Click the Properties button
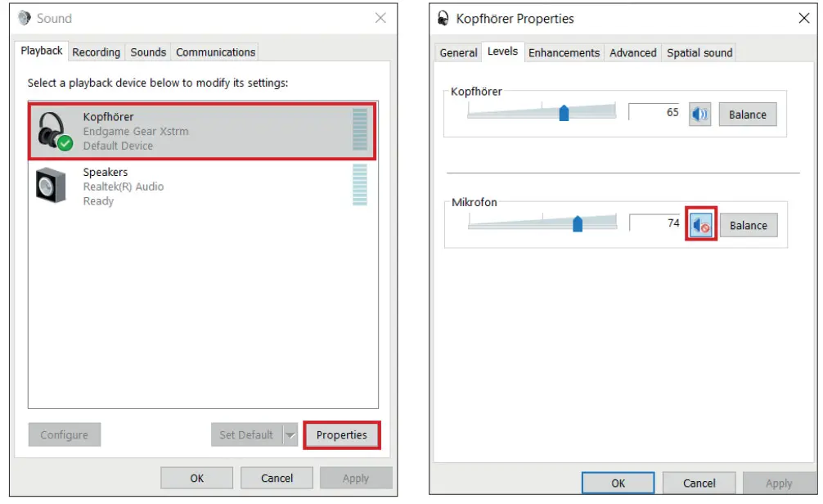Viewport: 823px width, 504px height. (x=342, y=435)
